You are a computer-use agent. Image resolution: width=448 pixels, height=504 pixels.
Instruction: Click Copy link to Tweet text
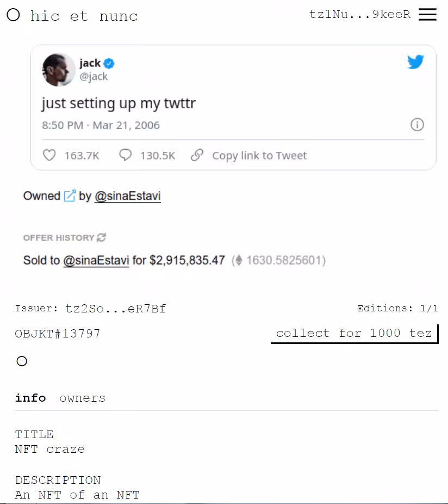259,156
